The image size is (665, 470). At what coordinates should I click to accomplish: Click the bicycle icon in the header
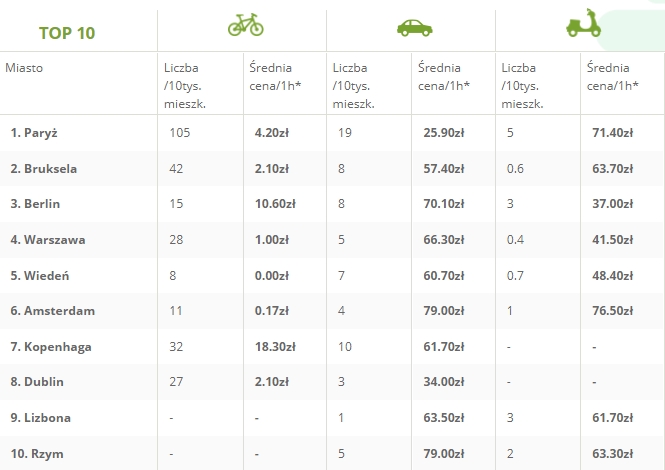point(244,25)
